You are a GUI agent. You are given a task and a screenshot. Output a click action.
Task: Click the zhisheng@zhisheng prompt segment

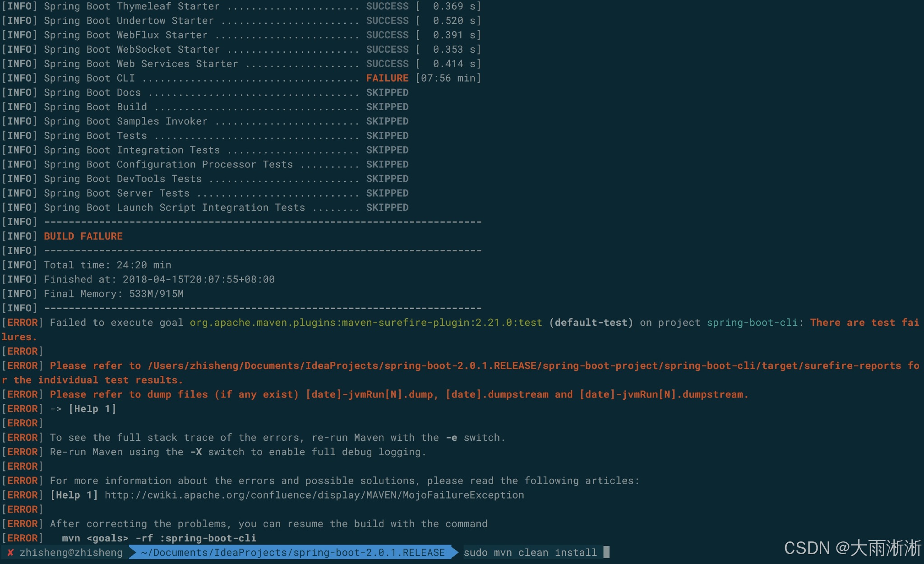71,552
